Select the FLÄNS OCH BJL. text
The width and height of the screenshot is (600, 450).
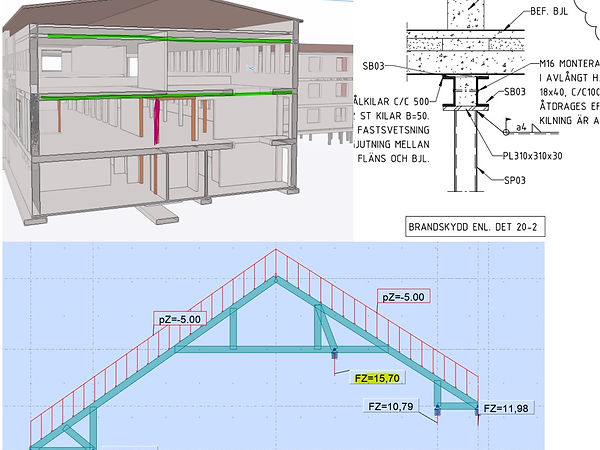pos(393,158)
